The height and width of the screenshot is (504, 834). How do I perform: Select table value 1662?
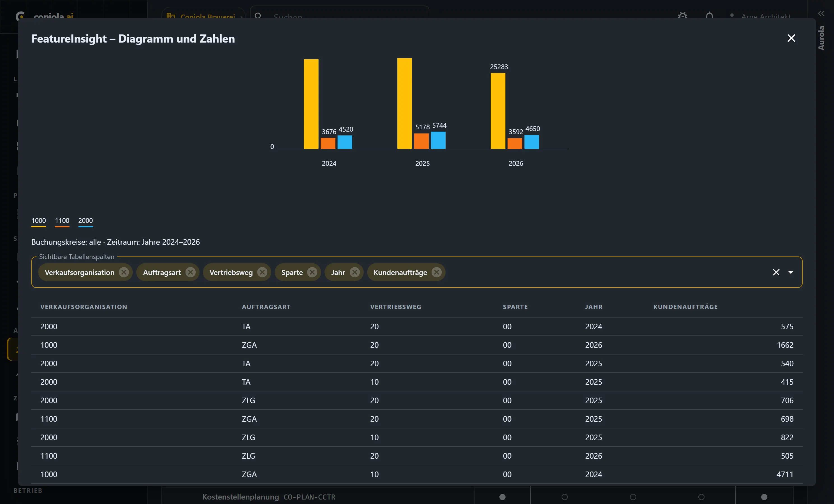click(x=785, y=345)
